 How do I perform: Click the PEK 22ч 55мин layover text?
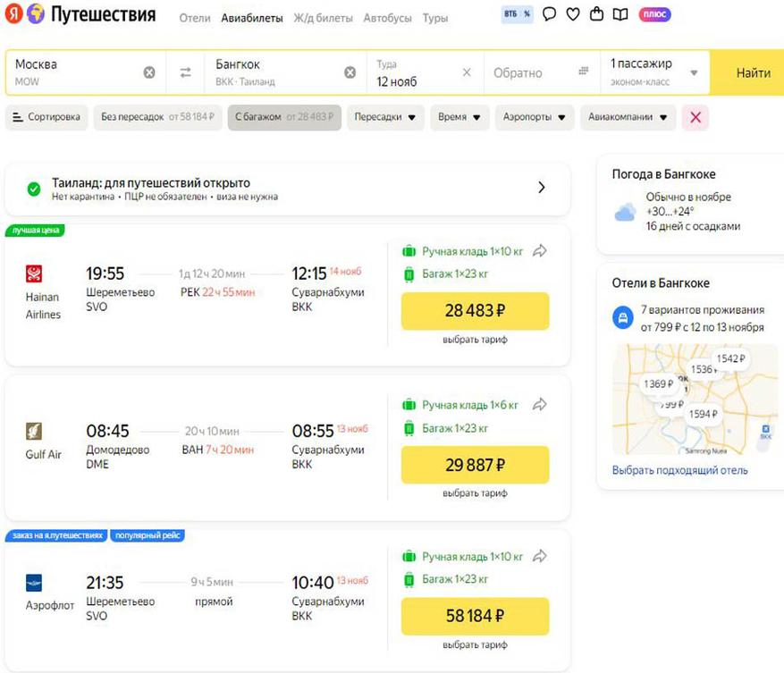tap(217, 292)
